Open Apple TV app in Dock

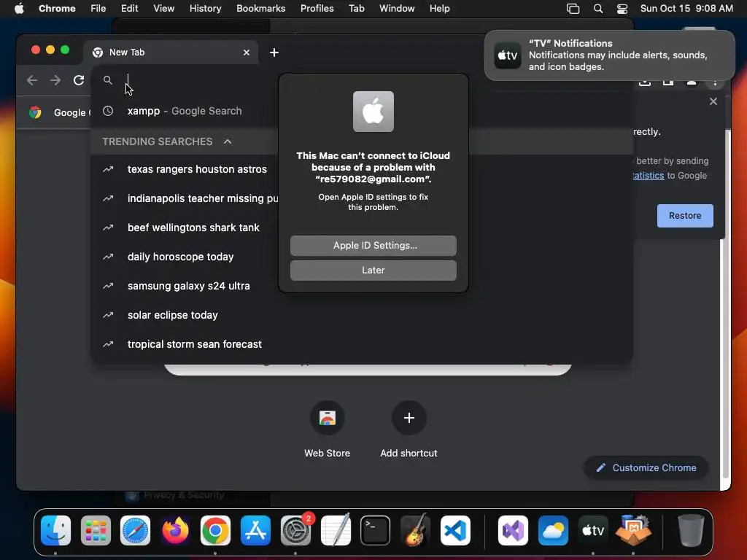(x=593, y=530)
